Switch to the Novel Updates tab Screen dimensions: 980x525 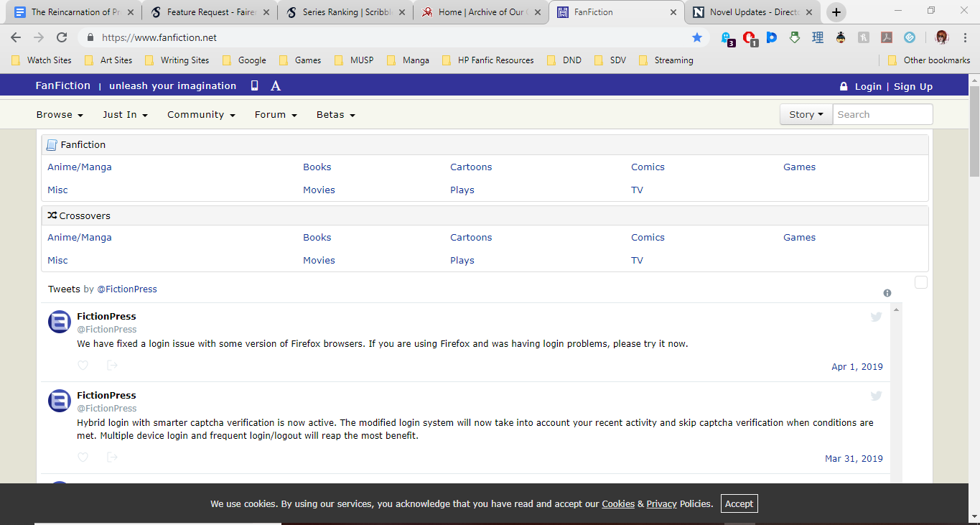pos(750,12)
